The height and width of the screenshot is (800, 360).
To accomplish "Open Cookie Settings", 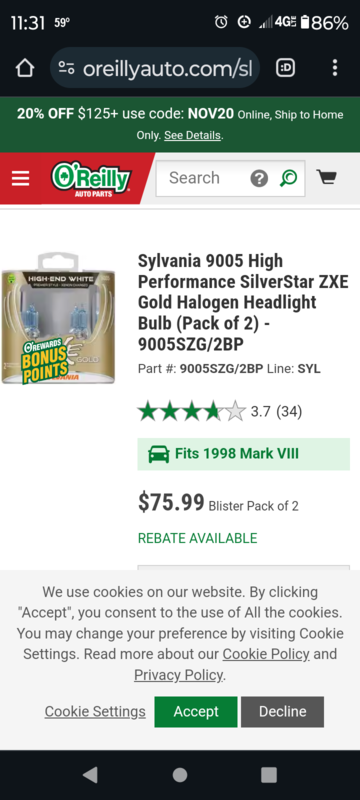I will pos(95,712).
